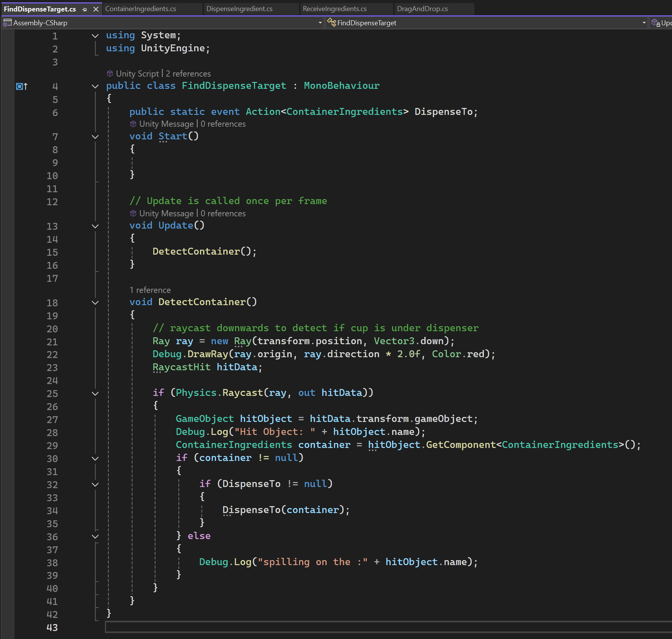Click line number 25 in the margin
The image size is (672, 639).
[52, 394]
